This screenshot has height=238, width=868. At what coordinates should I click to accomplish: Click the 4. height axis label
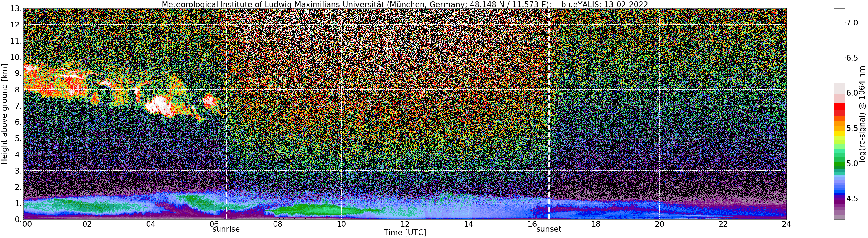click(x=18, y=155)
